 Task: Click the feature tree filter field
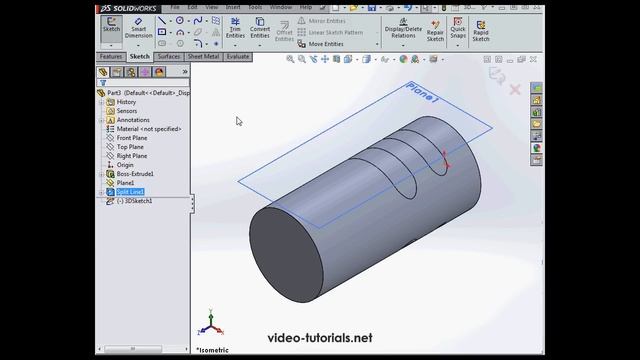pyautogui.click(x=143, y=82)
